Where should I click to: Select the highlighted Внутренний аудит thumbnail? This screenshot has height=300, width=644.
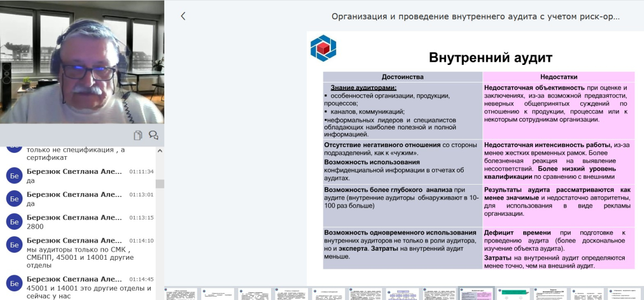click(x=477, y=294)
